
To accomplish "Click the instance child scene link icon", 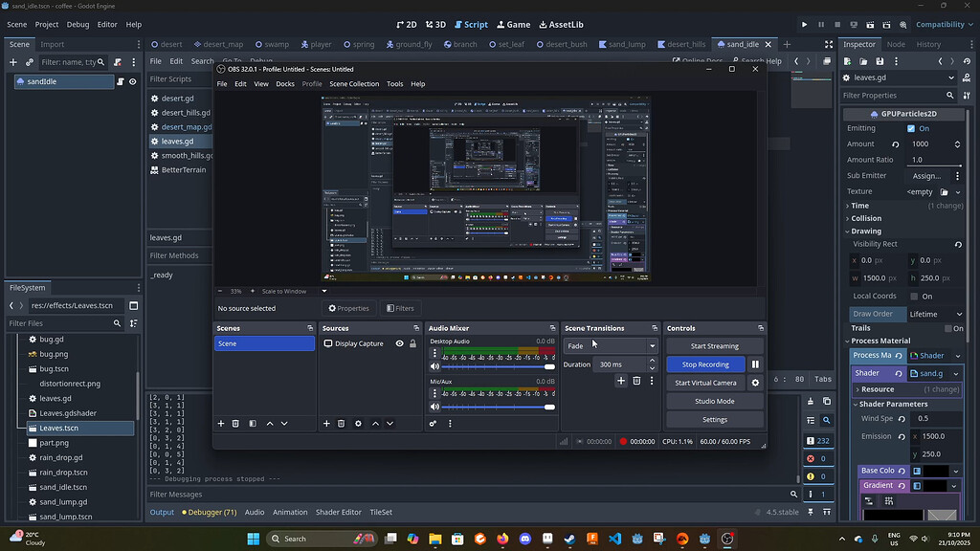I will (30, 62).
